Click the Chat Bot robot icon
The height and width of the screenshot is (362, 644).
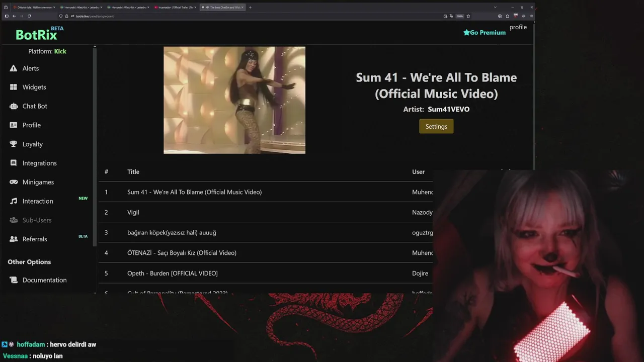(14, 106)
